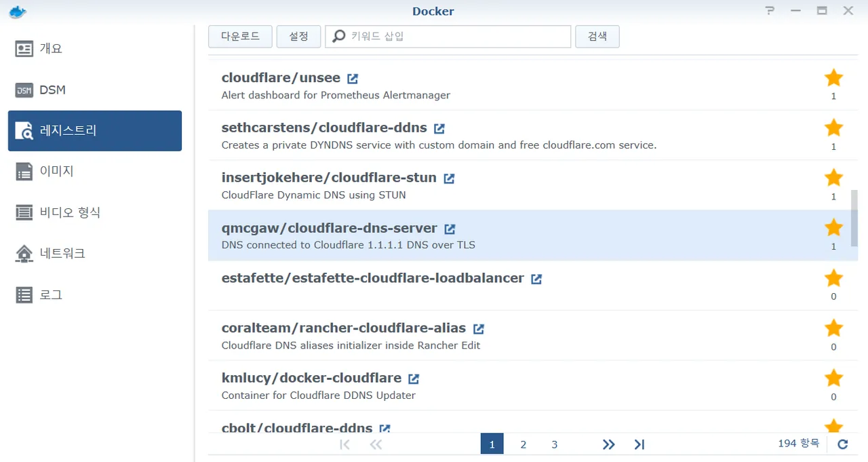Select insertjokehere/cloudflare-stun image name
Viewport: 868px width, 462px height.
coord(329,178)
